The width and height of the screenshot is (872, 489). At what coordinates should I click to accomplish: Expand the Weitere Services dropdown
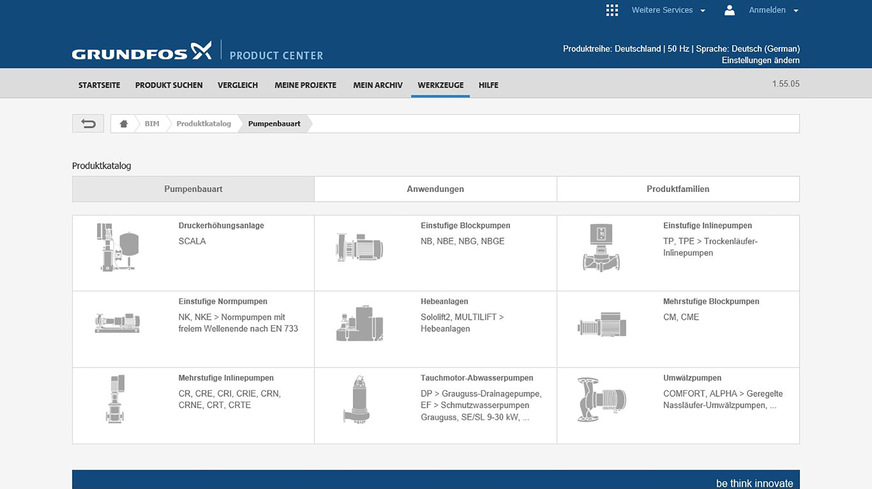coord(668,10)
